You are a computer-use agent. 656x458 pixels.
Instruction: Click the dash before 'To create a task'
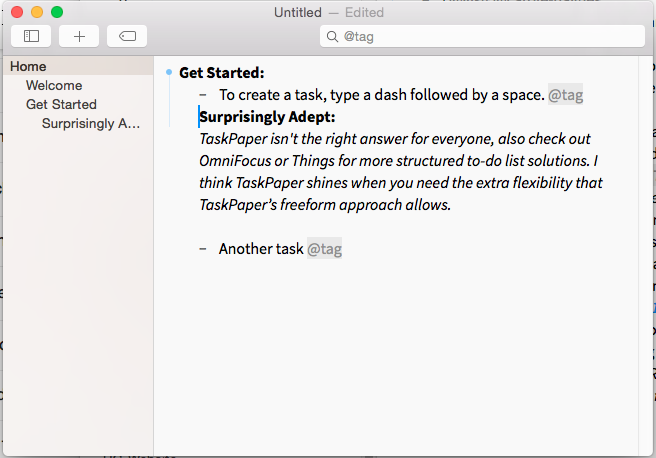tap(203, 95)
